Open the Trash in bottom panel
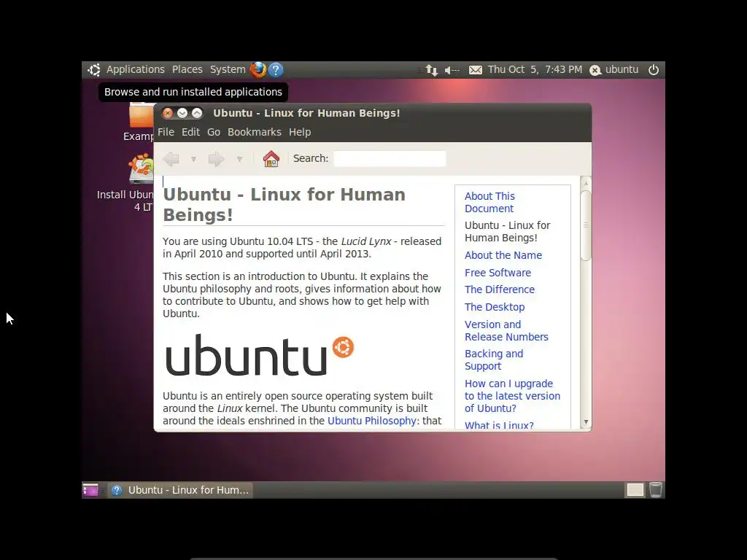The image size is (747, 560). (x=656, y=489)
